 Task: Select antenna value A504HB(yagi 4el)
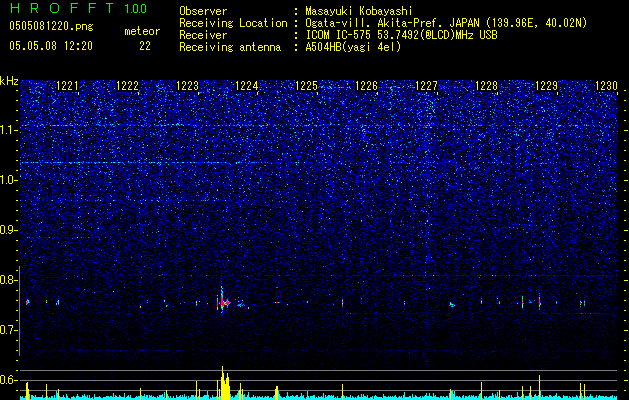pyautogui.click(x=353, y=47)
